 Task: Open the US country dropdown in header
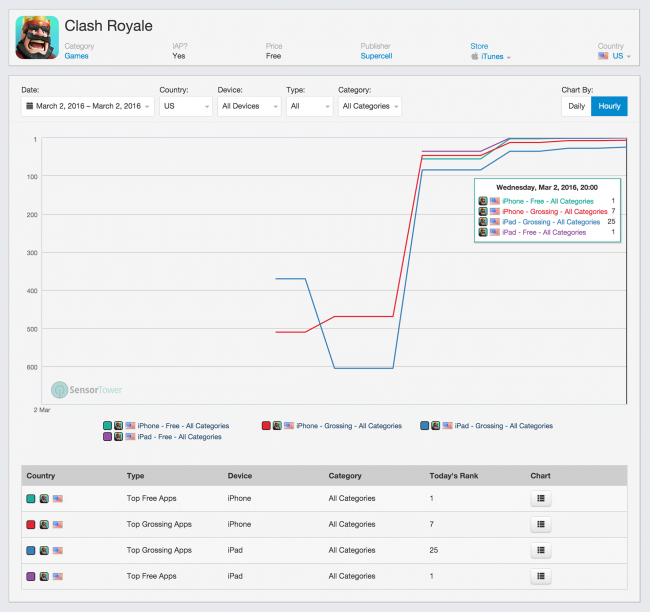coord(615,56)
